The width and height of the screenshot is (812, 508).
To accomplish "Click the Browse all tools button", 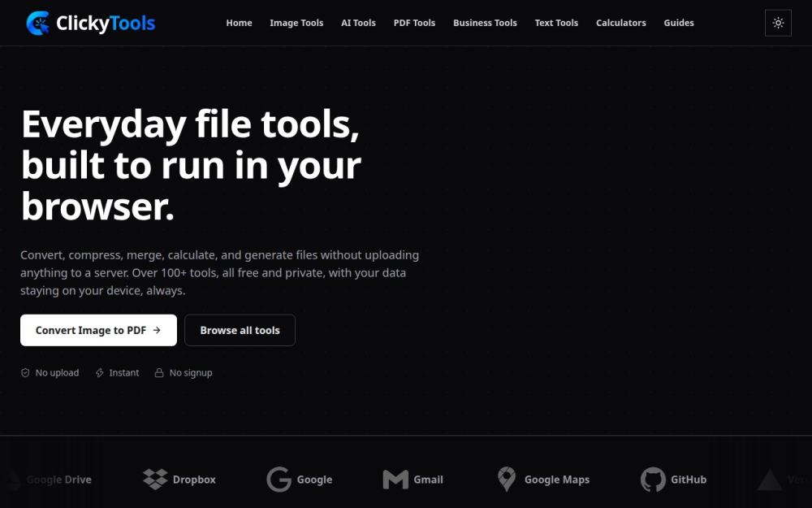I will pyautogui.click(x=240, y=330).
